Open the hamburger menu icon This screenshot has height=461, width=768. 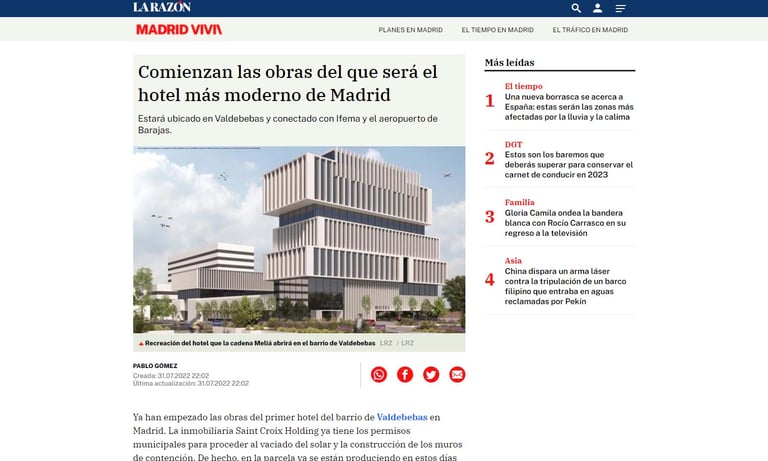coord(620,8)
